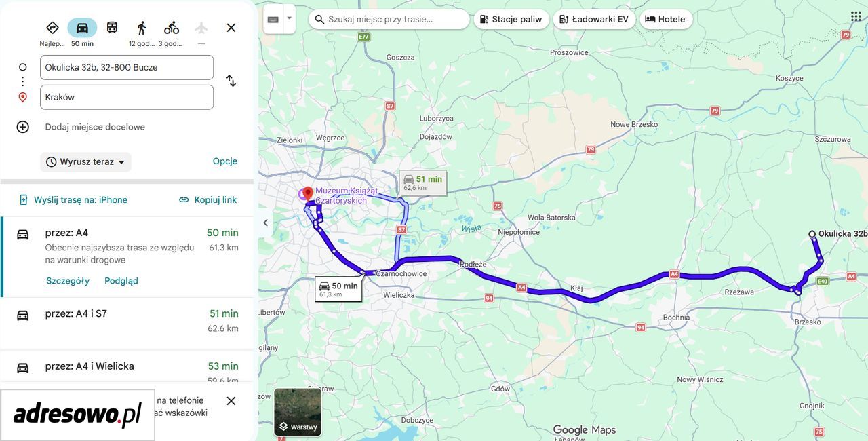
Task: Dismiss the phone directions notification
Action: tap(231, 401)
